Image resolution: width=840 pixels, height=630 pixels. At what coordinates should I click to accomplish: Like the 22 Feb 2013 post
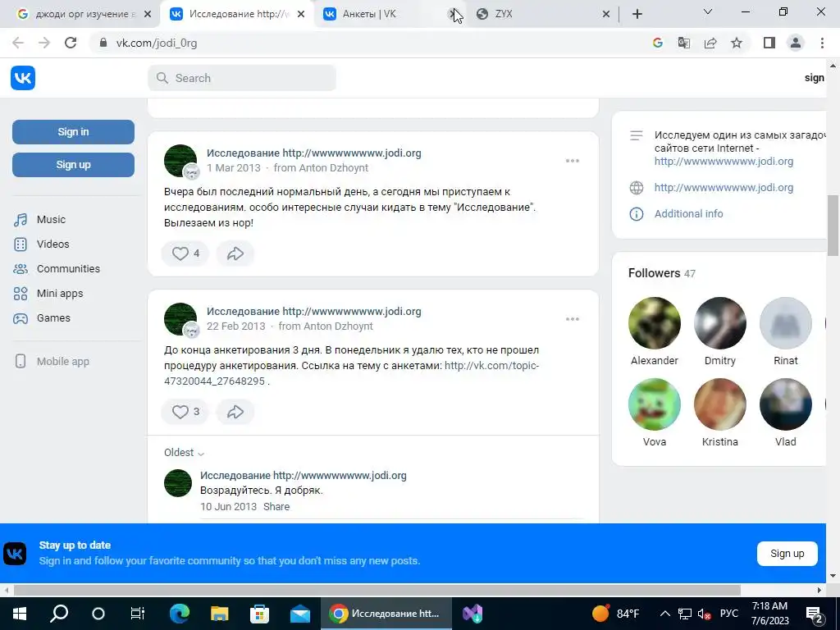[185, 412]
